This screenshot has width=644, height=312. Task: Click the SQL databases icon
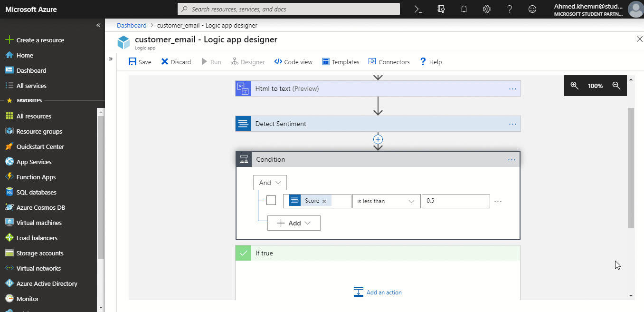click(9, 192)
